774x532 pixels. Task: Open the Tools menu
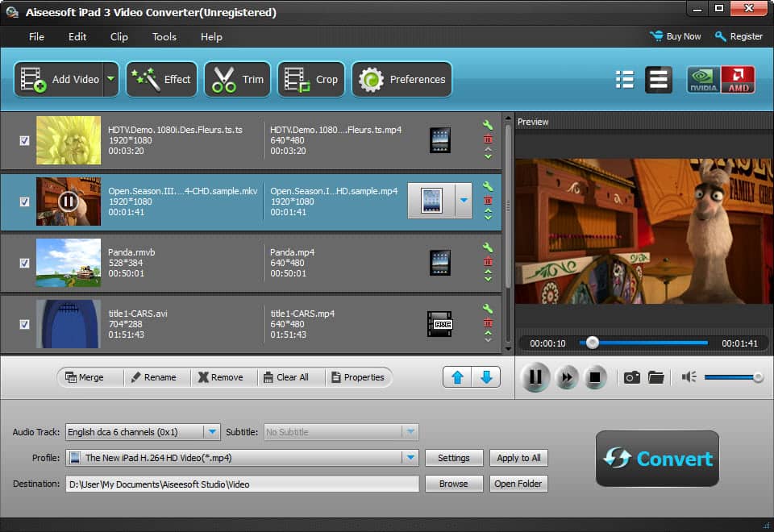(x=164, y=37)
